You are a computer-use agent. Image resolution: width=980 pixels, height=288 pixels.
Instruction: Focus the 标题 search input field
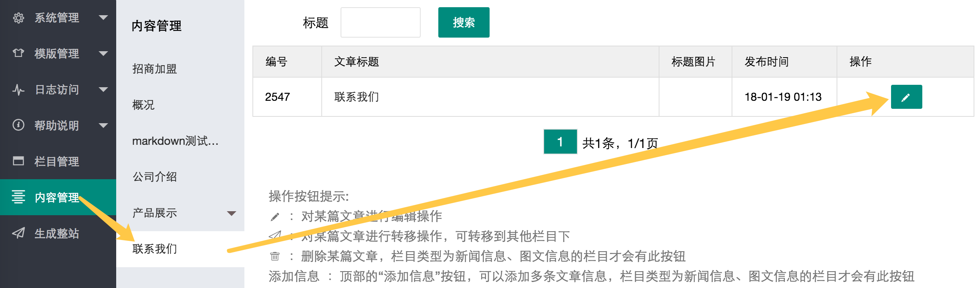(x=380, y=22)
